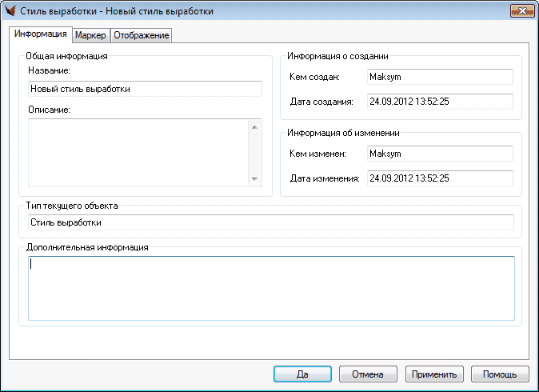Focus the Дополнительная информация text box

click(x=270, y=288)
